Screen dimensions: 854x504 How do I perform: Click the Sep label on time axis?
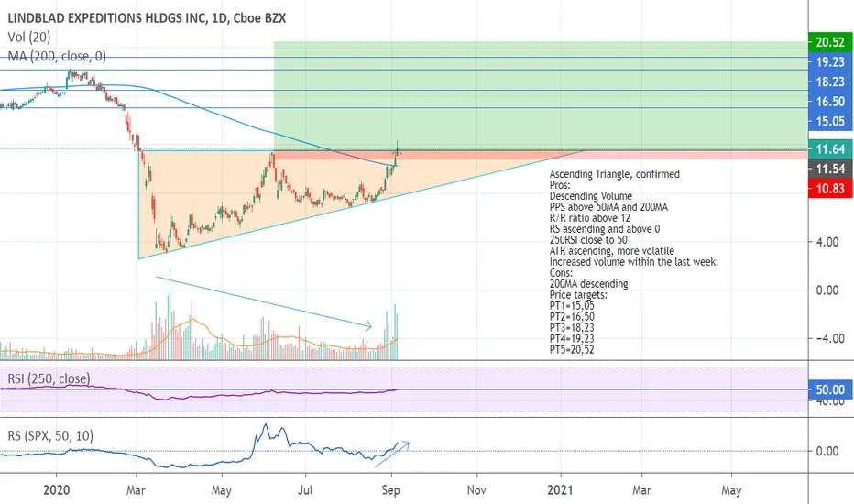click(x=391, y=490)
